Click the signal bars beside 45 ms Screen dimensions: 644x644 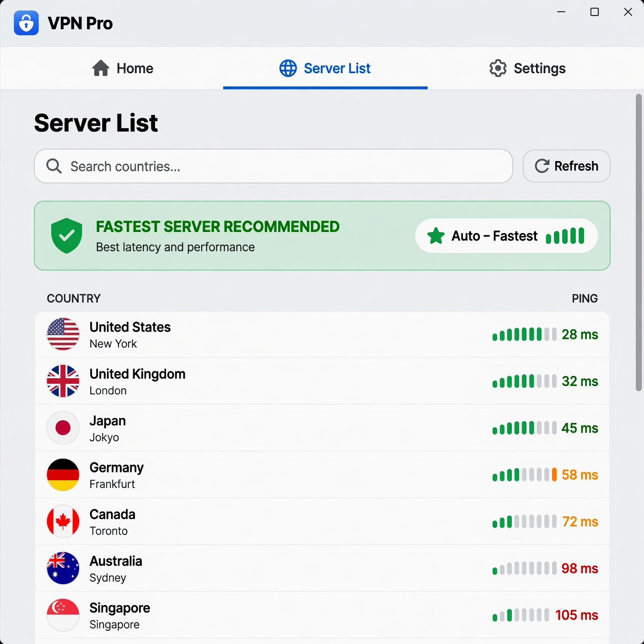point(525,428)
